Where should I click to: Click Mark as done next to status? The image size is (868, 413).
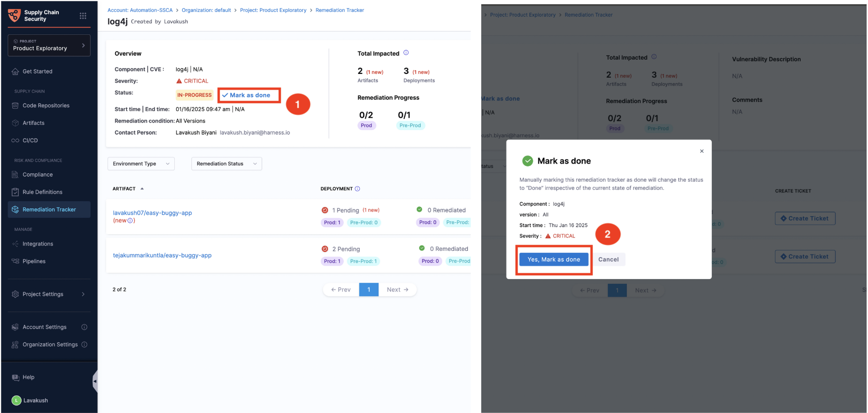[246, 95]
